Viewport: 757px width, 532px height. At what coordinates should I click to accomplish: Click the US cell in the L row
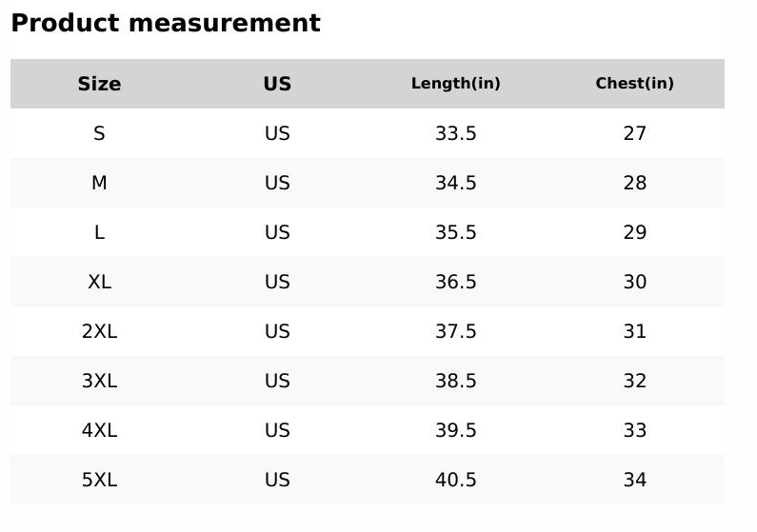pos(277,232)
